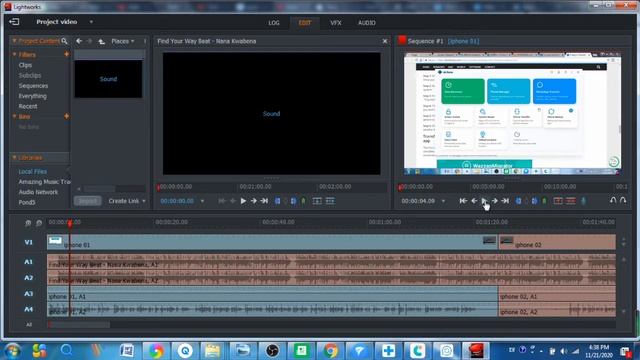Switch to the VFX tab
640x360 pixels.
tap(336, 23)
